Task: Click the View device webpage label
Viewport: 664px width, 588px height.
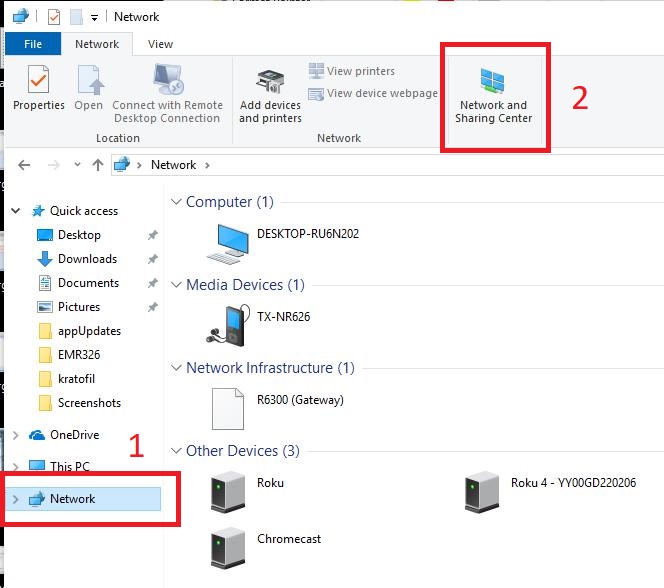Action: click(x=382, y=93)
